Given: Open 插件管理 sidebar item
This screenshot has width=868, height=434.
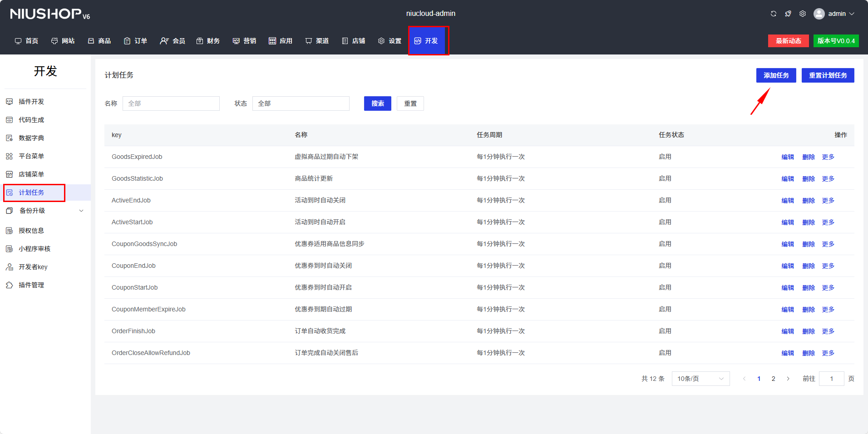Looking at the screenshot, I should 31,285.
